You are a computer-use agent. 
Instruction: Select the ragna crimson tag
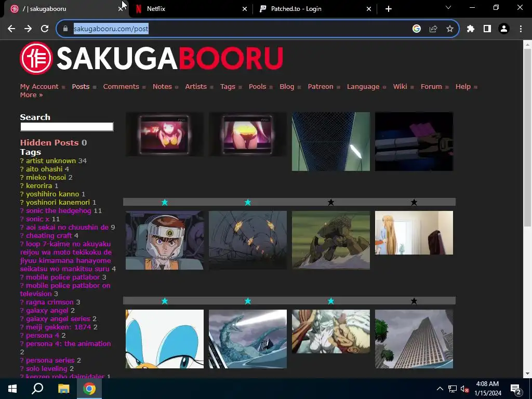(x=49, y=302)
